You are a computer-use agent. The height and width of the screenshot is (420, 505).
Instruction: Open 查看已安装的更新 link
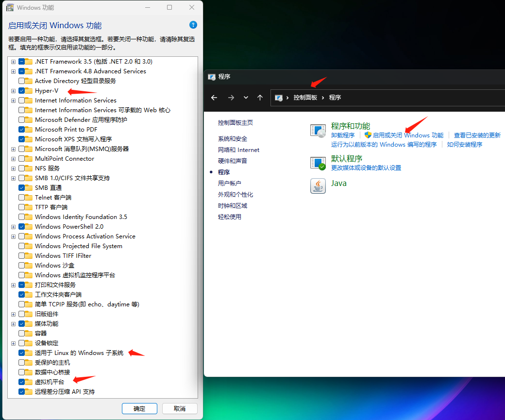click(x=477, y=135)
